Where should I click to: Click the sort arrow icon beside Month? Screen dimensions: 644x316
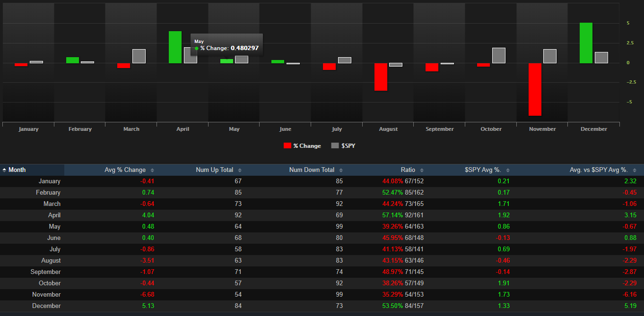tap(4, 170)
